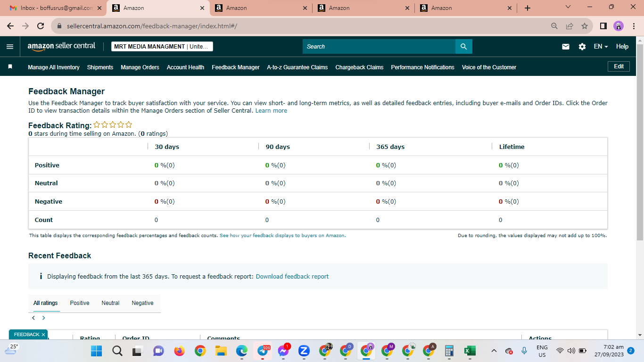Launch Firefox from the taskbar
The height and width of the screenshot is (362, 644).
[179, 351]
